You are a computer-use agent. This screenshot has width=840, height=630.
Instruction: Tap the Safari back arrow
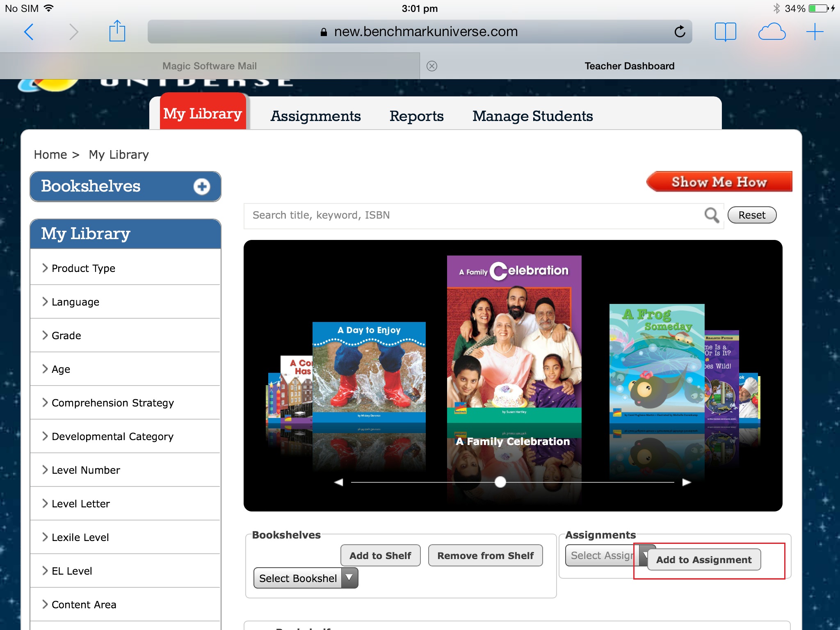pyautogui.click(x=29, y=32)
